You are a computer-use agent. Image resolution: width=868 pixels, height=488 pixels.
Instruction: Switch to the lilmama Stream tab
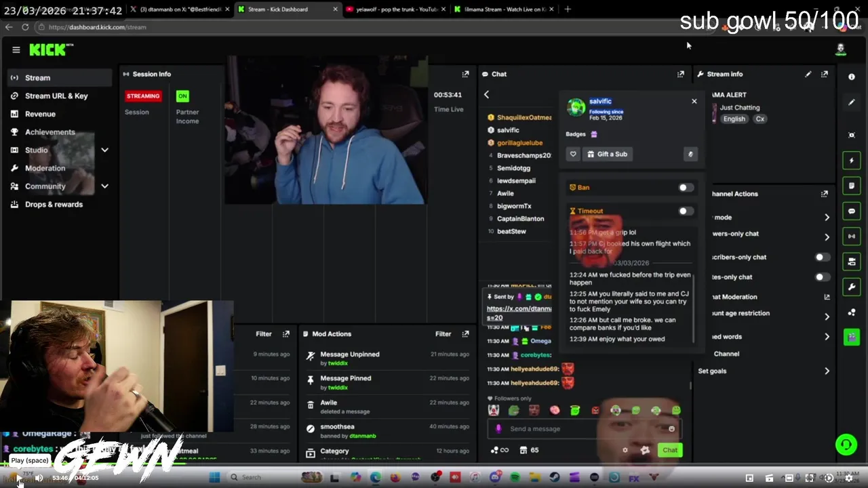click(505, 9)
